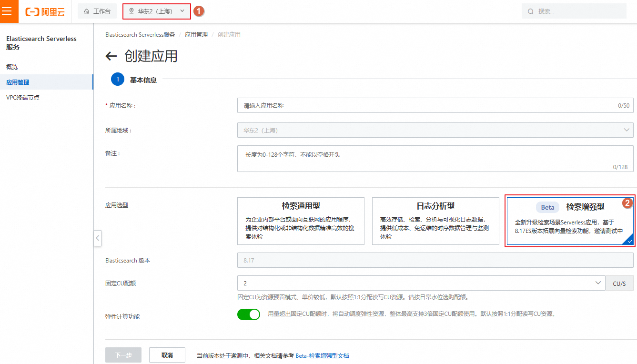Image resolution: width=637 pixels, height=364 pixels.
Task: Click the 创建应用 page title
Action: point(151,56)
